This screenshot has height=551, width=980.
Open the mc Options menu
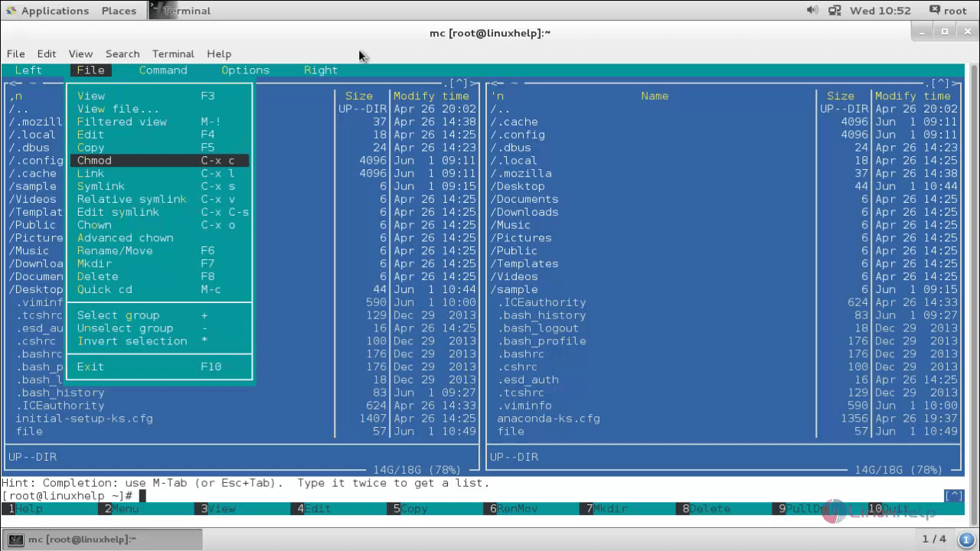click(245, 70)
